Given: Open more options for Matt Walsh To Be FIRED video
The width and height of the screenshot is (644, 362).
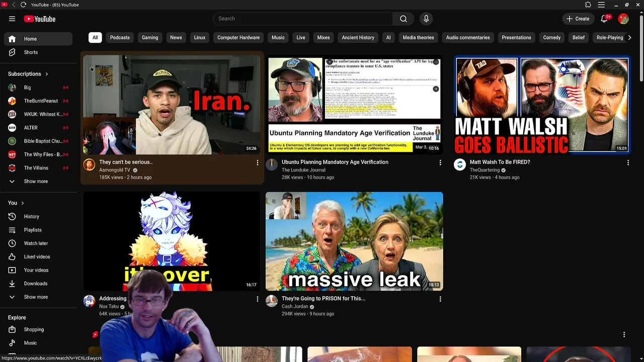Looking at the screenshot, I should tap(627, 162).
